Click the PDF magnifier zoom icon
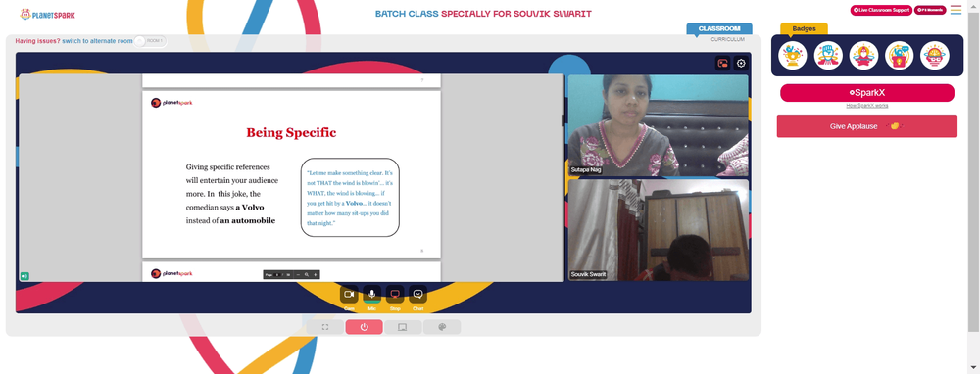980x374 pixels. click(x=307, y=275)
